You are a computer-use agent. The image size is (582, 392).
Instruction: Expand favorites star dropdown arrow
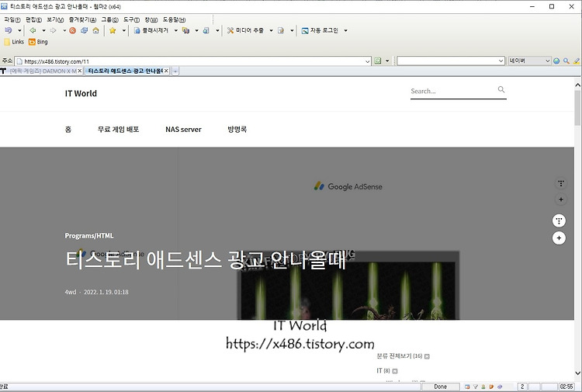tap(123, 30)
